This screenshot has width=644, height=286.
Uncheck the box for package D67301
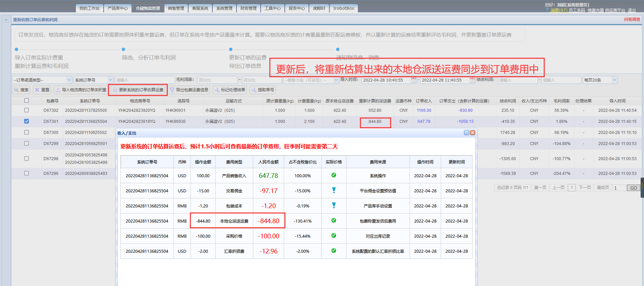(x=26, y=121)
